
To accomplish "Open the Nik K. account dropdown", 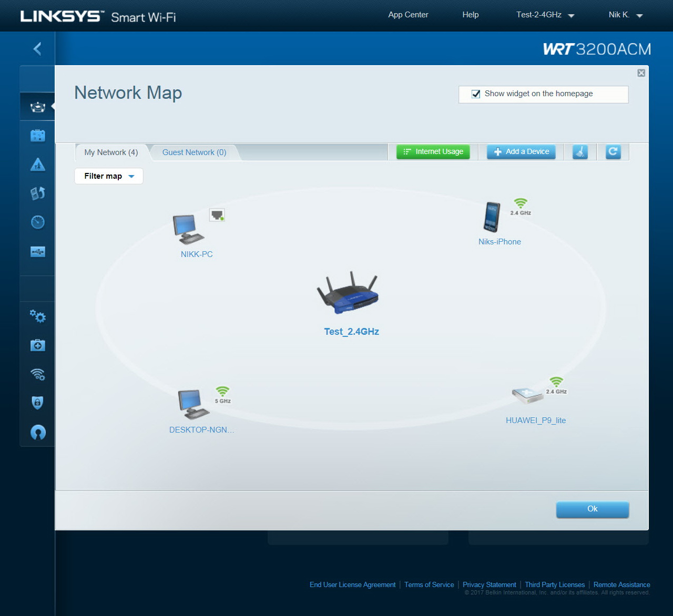I will (626, 15).
